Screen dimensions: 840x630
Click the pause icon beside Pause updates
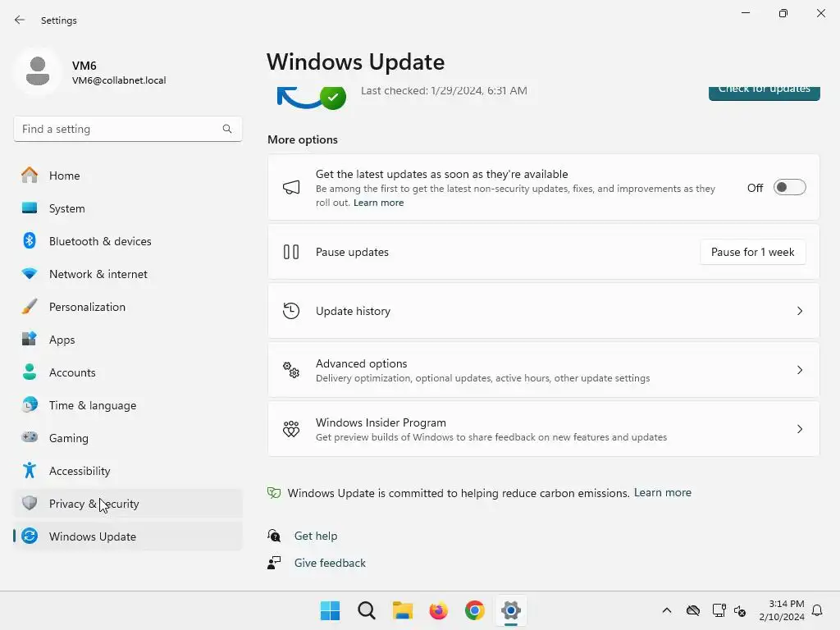291,252
